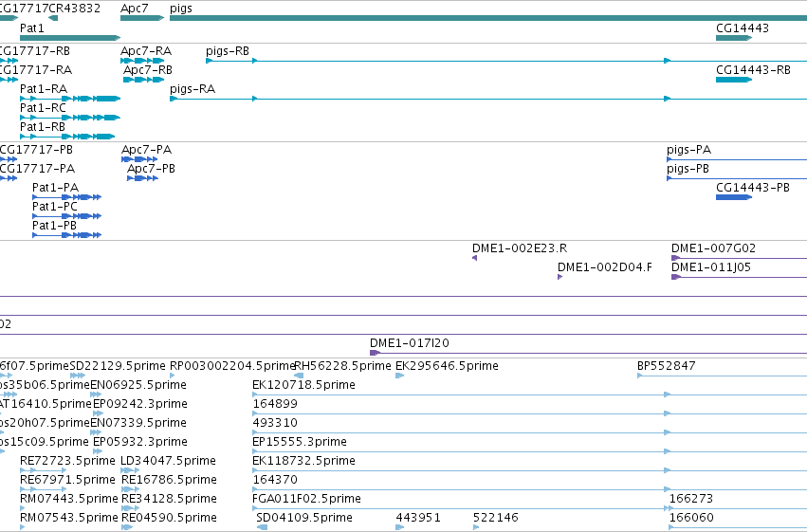
Task: Select the Pat1-RC transcript label
Action: (x=44, y=108)
